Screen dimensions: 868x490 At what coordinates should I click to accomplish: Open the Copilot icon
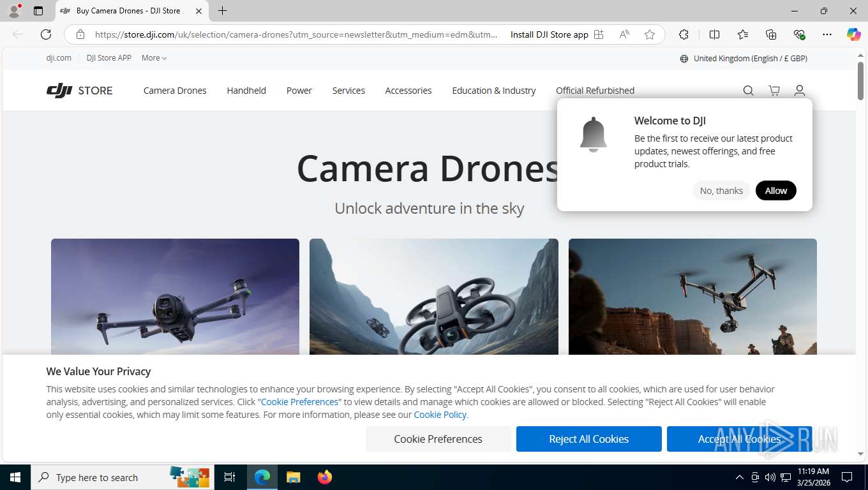tap(853, 34)
